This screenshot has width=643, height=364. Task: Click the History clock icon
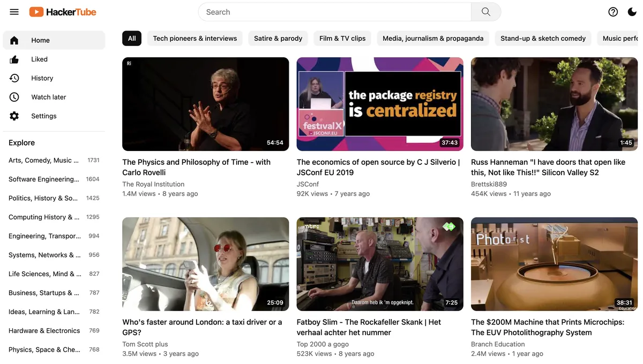pyautogui.click(x=14, y=78)
